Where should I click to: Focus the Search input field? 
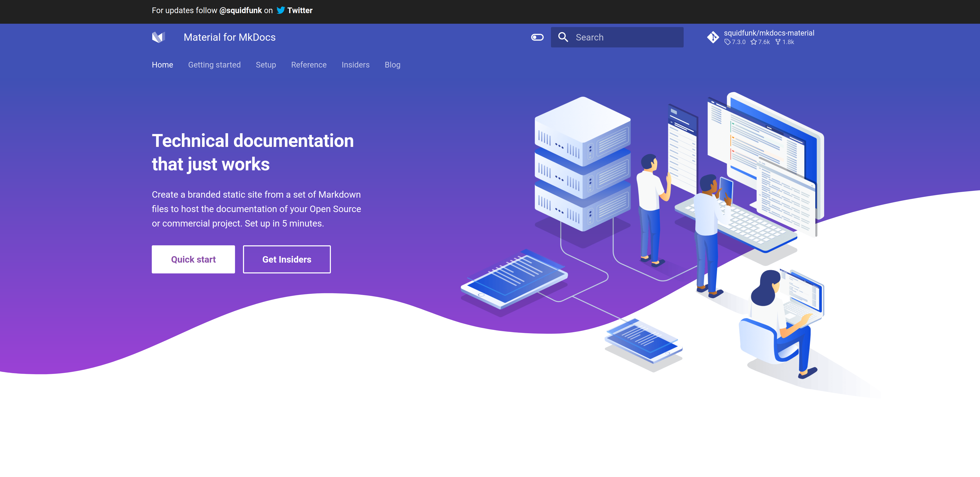tap(617, 37)
